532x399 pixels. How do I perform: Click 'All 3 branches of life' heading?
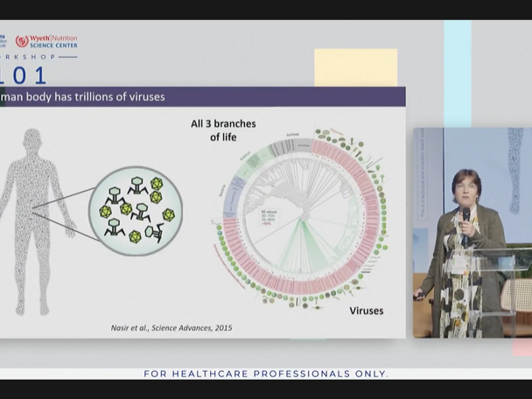pyautogui.click(x=223, y=130)
